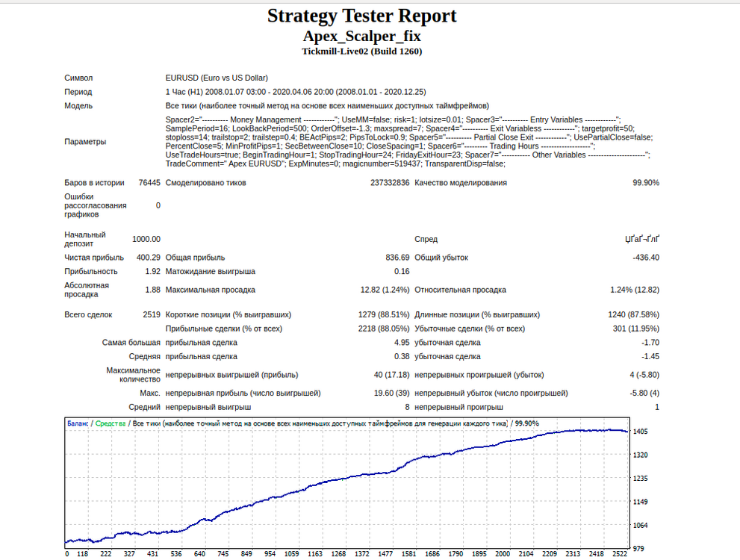Click the chart x-axis label '1268'
The width and height of the screenshot is (740, 560).
coord(338,554)
